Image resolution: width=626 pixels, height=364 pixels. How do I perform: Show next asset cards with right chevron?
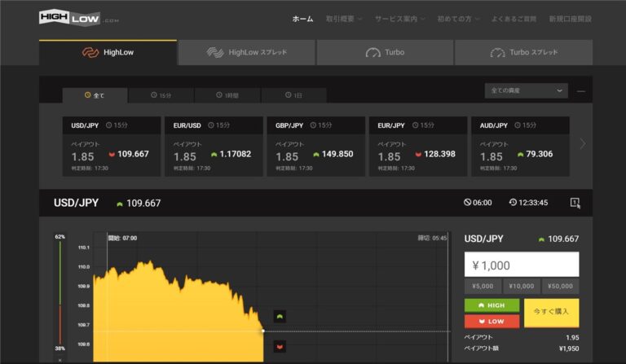tap(583, 143)
